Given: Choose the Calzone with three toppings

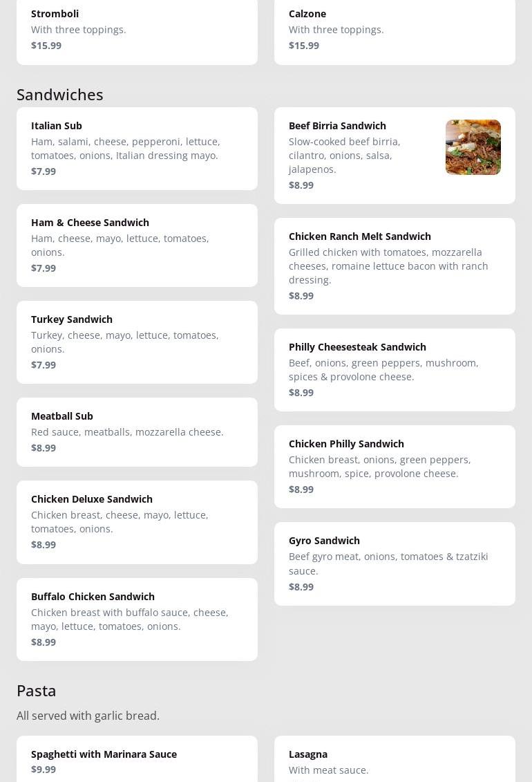Looking at the screenshot, I should [x=395, y=30].
